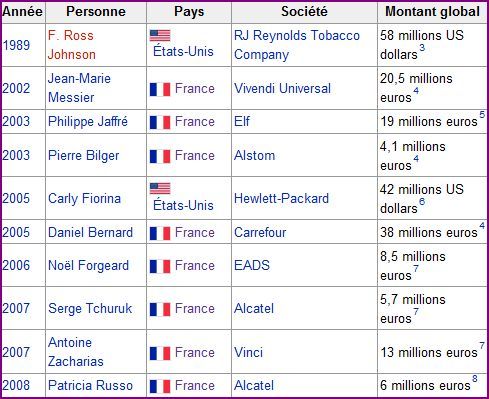Open footnote 3 after 58 millions US dollars
The width and height of the screenshot is (489, 399).
422,48
